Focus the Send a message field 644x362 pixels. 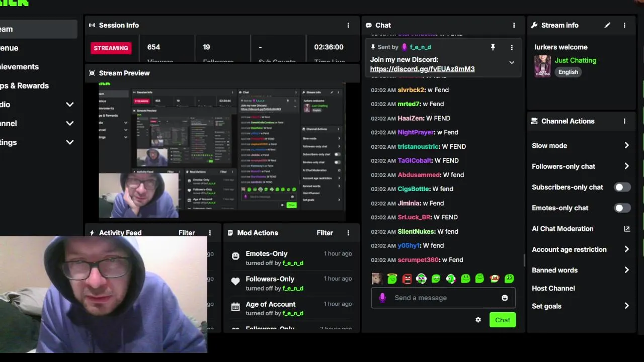pyautogui.click(x=443, y=298)
